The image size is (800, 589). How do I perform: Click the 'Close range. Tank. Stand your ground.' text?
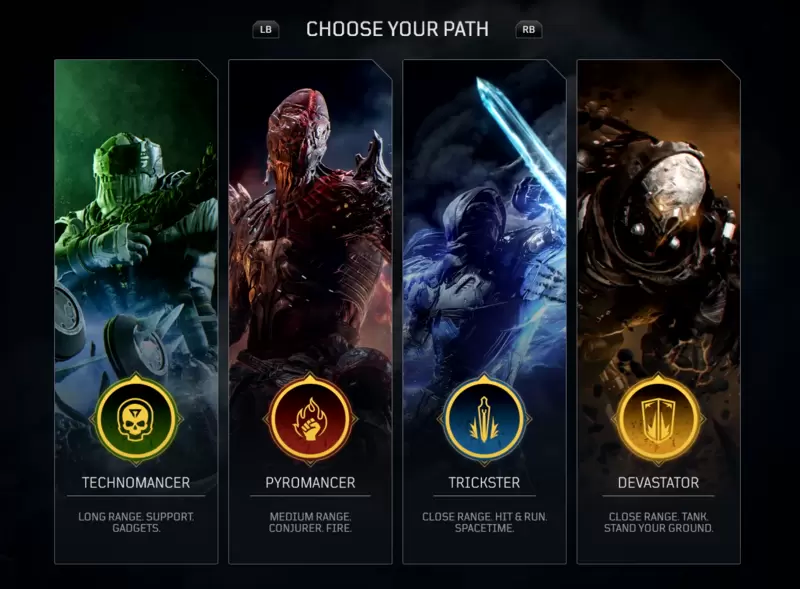pyautogui.click(x=658, y=522)
